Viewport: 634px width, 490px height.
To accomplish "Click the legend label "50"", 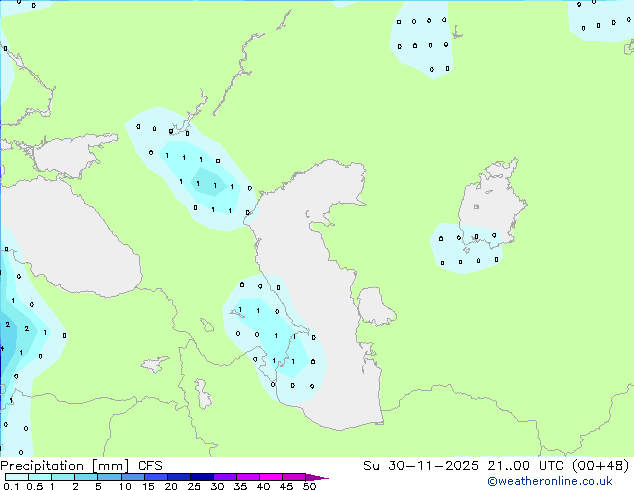I will [309, 486].
